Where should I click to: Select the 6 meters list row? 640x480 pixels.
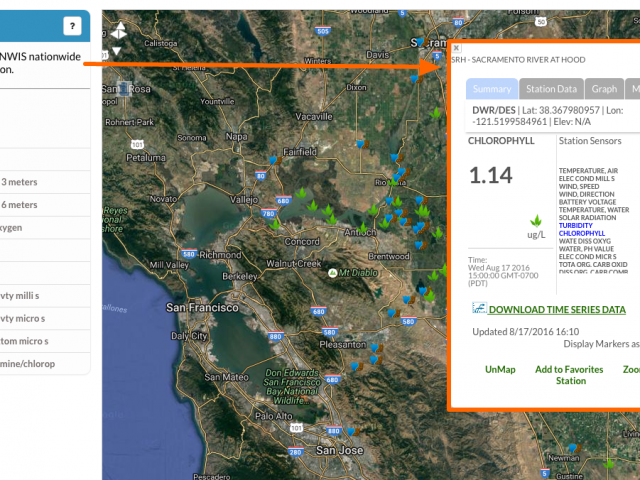tap(45, 205)
